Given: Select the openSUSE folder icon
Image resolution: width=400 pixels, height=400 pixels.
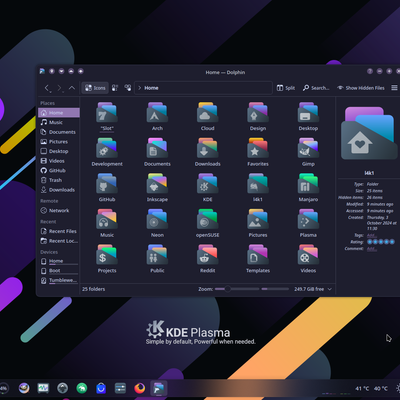Looking at the screenshot, I should [x=207, y=219].
